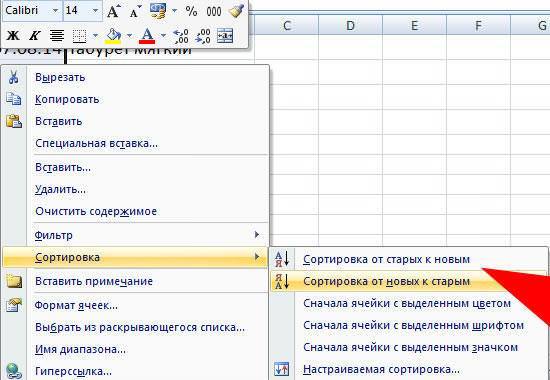550x380 pixels.
Task: Apply red font color A
Action: tap(147, 36)
